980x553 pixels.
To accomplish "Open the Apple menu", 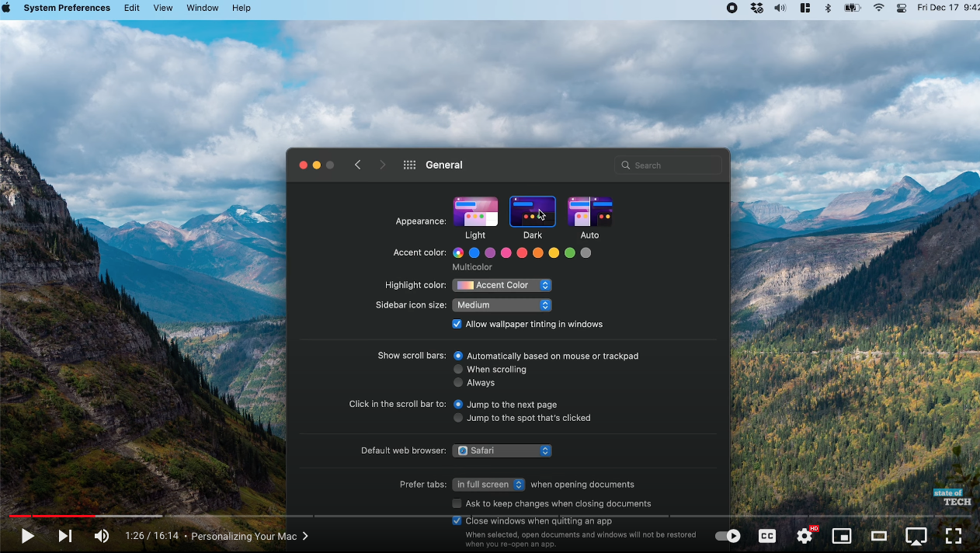I will tap(6, 8).
